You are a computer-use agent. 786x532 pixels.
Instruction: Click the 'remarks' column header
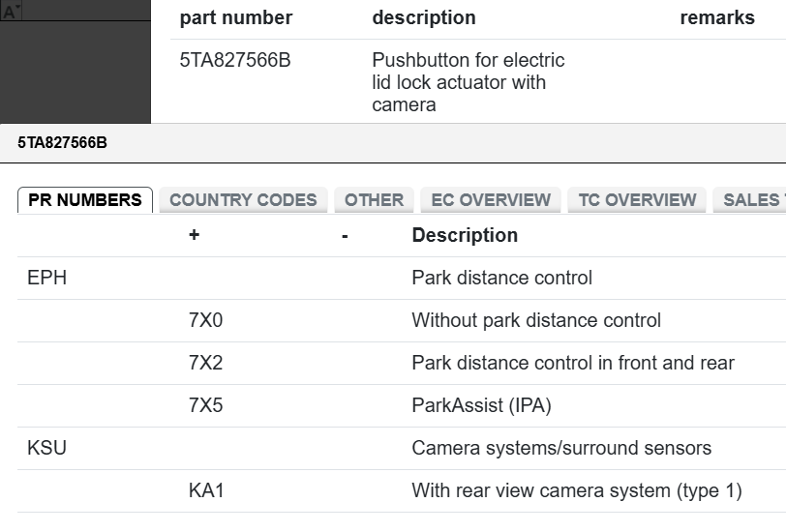click(717, 17)
